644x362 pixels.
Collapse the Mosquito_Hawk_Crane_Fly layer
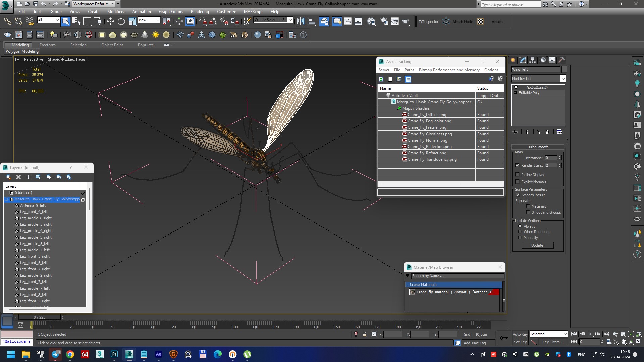tap(6, 199)
